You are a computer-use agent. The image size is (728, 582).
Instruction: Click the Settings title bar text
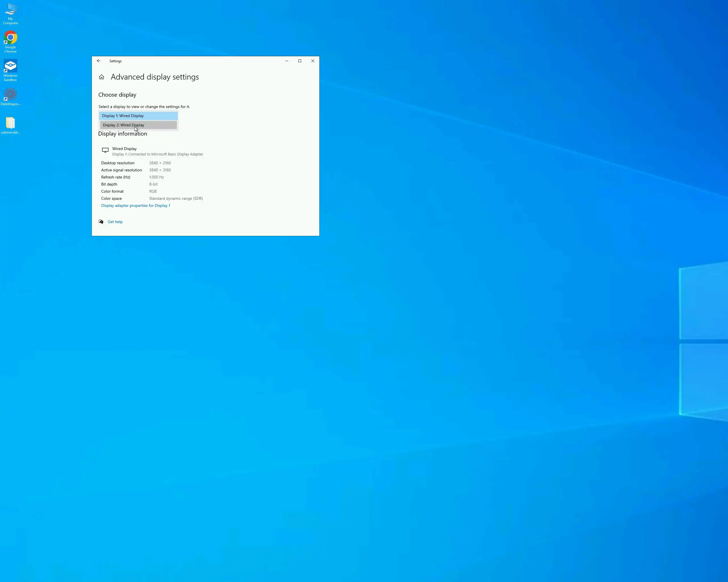coord(115,61)
